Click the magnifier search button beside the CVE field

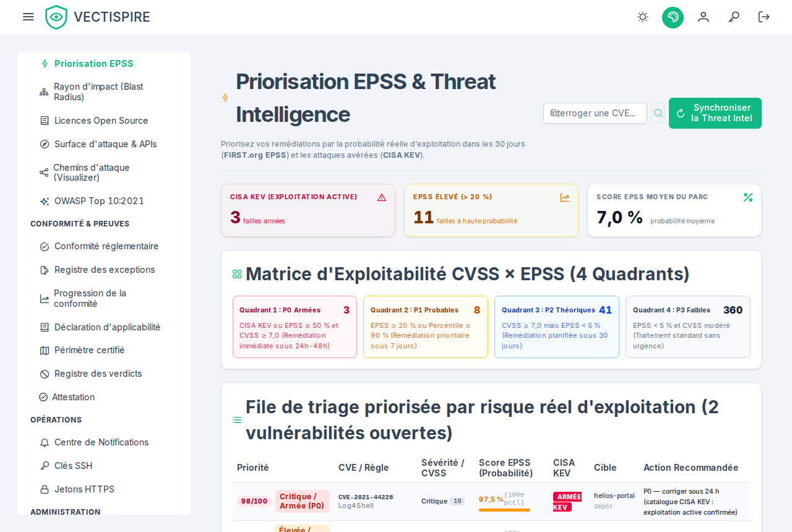pos(658,113)
